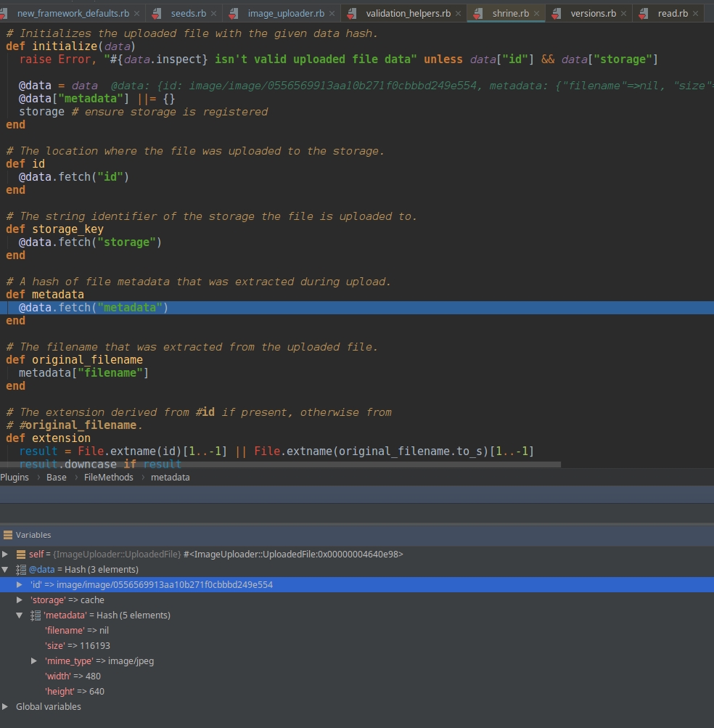Click the @data.fetch("id") line
The height and width of the screenshot is (728, 714).
click(x=74, y=177)
